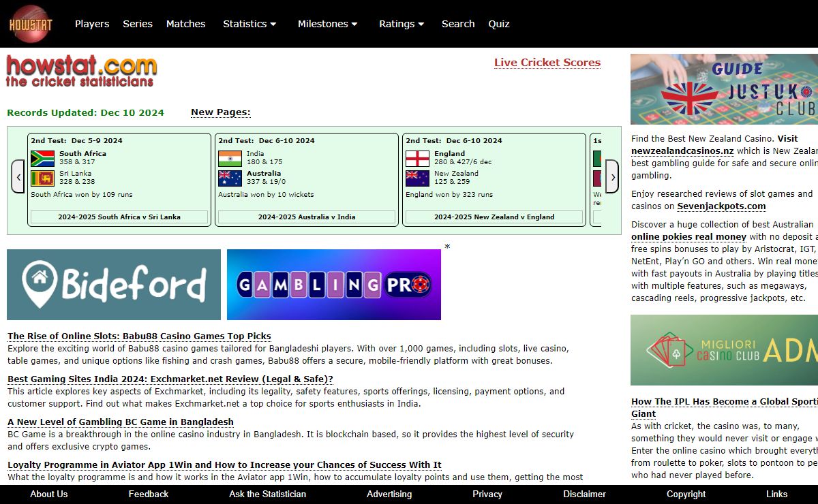818x504 pixels.
Task: Open 'A New Level of Gambling BC Game' article
Action: point(121,422)
